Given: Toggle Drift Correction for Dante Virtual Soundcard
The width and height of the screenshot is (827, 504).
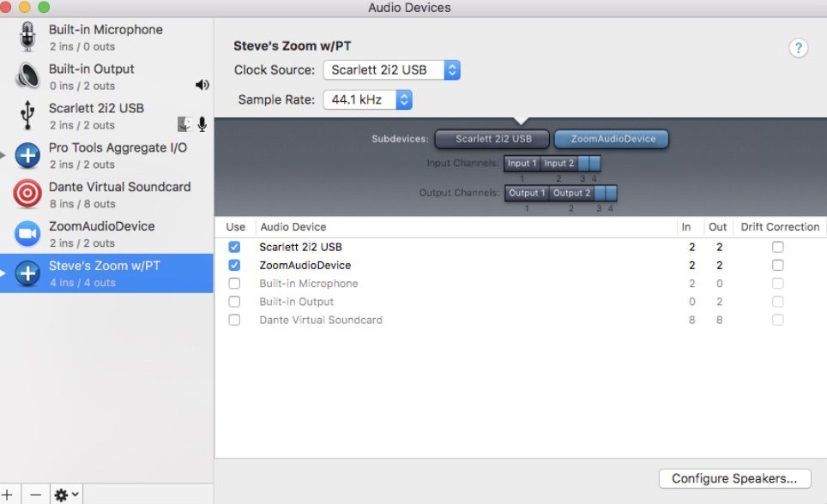Looking at the screenshot, I should click(777, 320).
